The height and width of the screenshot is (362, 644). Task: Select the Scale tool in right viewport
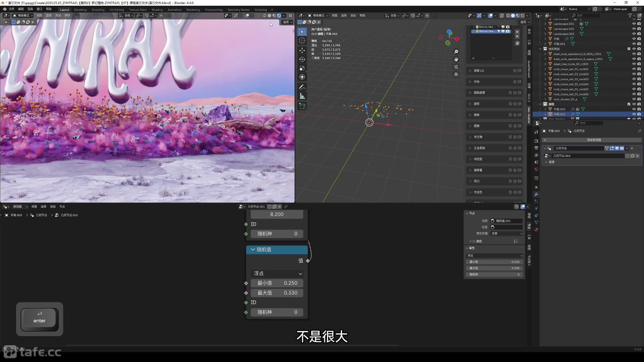tap(302, 68)
